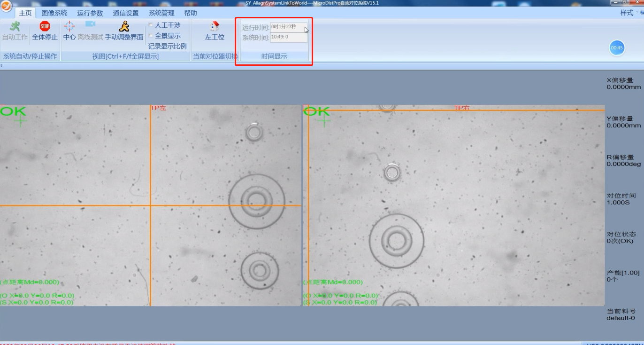Switch to the 运行参数 tab
The height and width of the screenshot is (345, 644).
pos(90,13)
